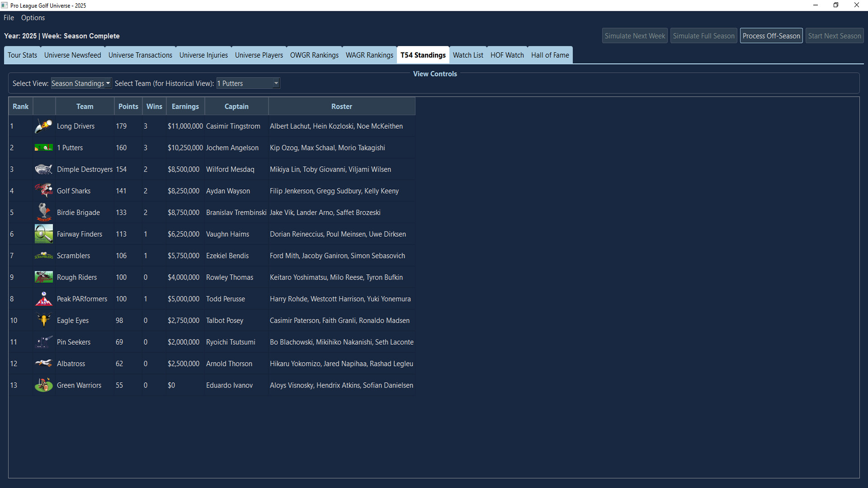Image resolution: width=868 pixels, height=488 pixels.
Task: Click the Simulate Next Week button
Action: 635,36
